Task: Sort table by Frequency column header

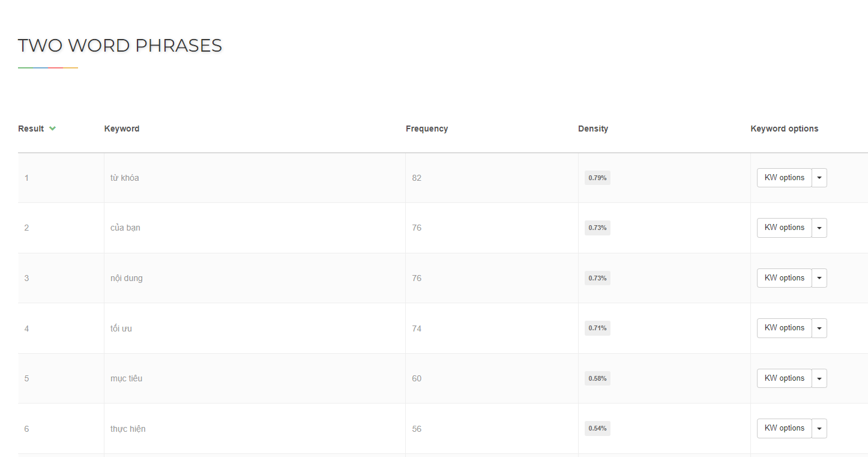Action: [x=427, y=129]
